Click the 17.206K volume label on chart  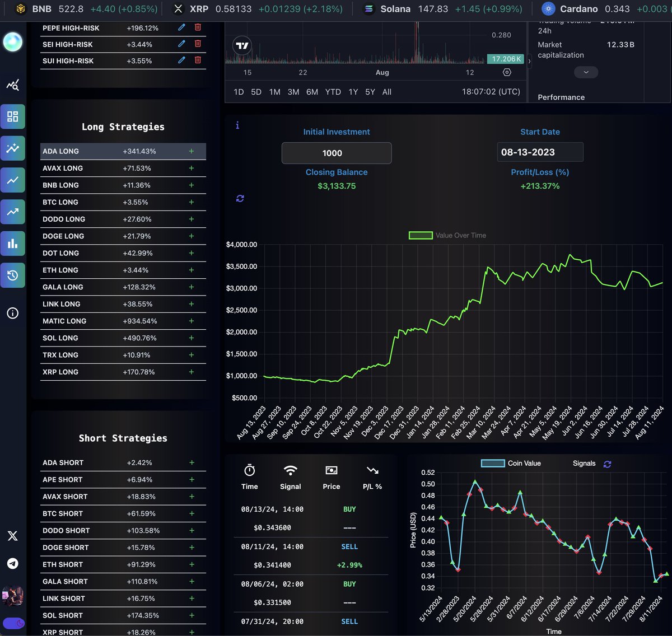[505, 59]
